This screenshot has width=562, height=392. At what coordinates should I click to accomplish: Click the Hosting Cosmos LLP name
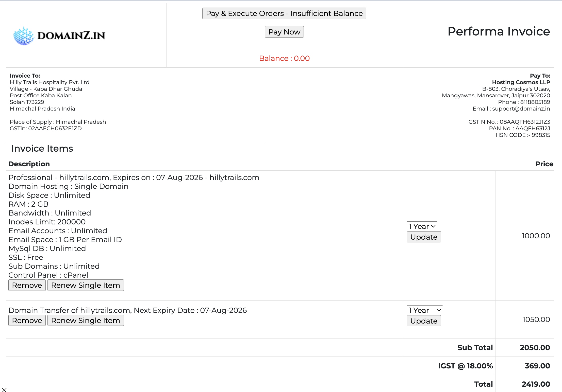[521, 82]
